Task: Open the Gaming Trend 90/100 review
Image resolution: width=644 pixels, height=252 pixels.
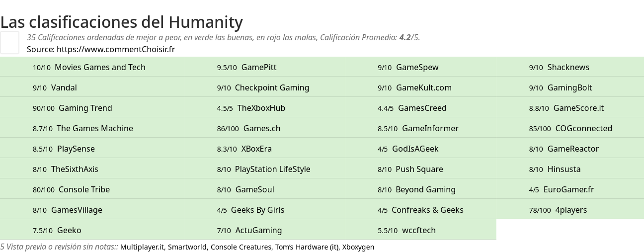Action: coord(85,108)
